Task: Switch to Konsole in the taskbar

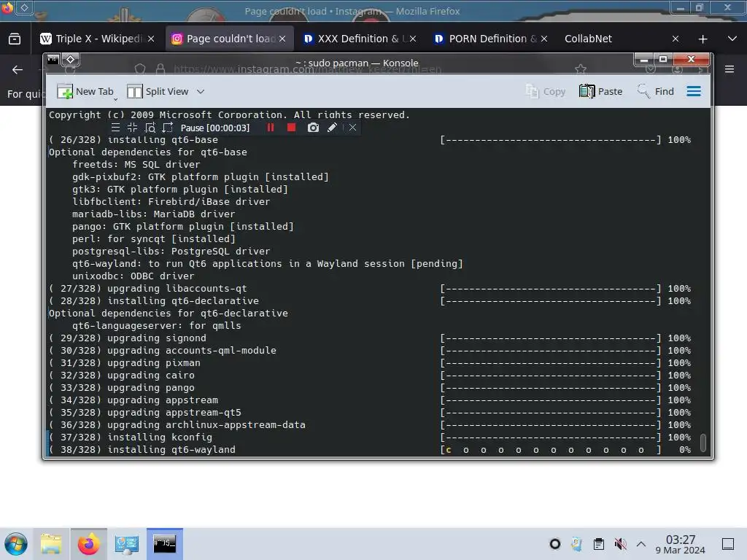Action: (x=165, y=544)
